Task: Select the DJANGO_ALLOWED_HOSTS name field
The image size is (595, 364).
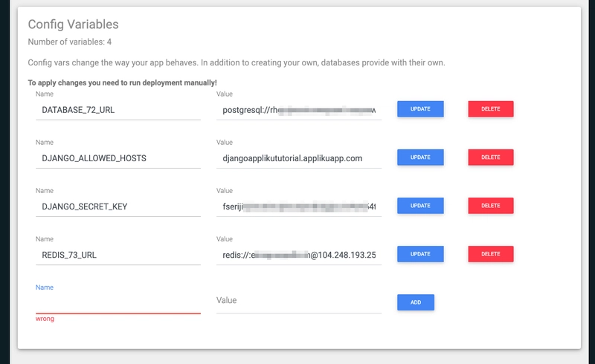Action: point(118,158)
